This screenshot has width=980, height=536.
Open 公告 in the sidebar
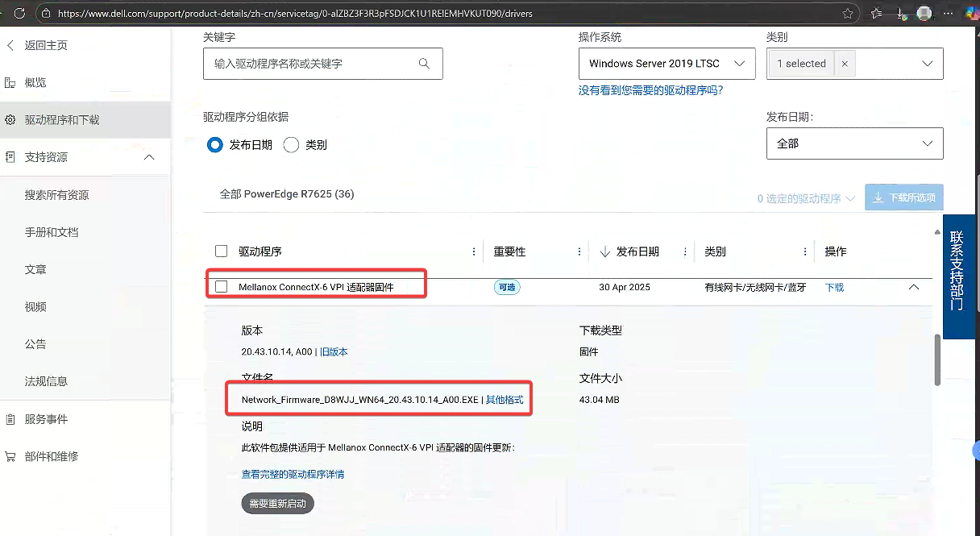(x=35, y=344)
